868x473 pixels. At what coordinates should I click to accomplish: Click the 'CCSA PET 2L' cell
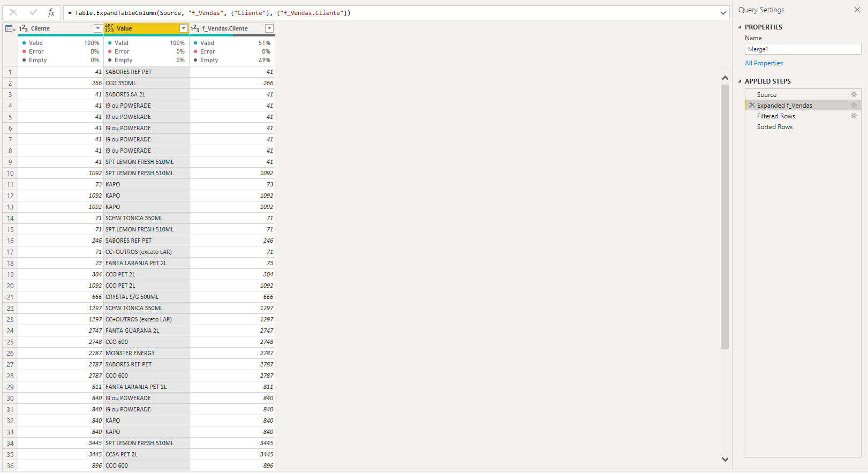pos(146,454)
